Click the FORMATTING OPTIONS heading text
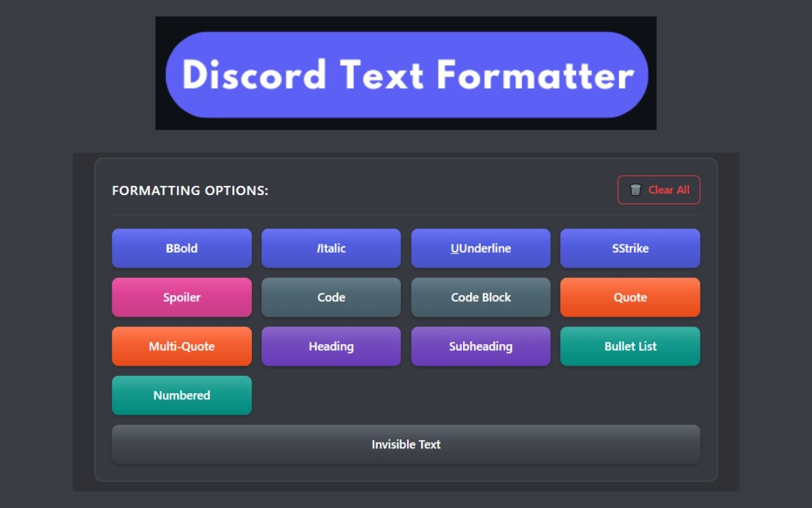This screenshot has height=508, width=812. coord(190,190)
